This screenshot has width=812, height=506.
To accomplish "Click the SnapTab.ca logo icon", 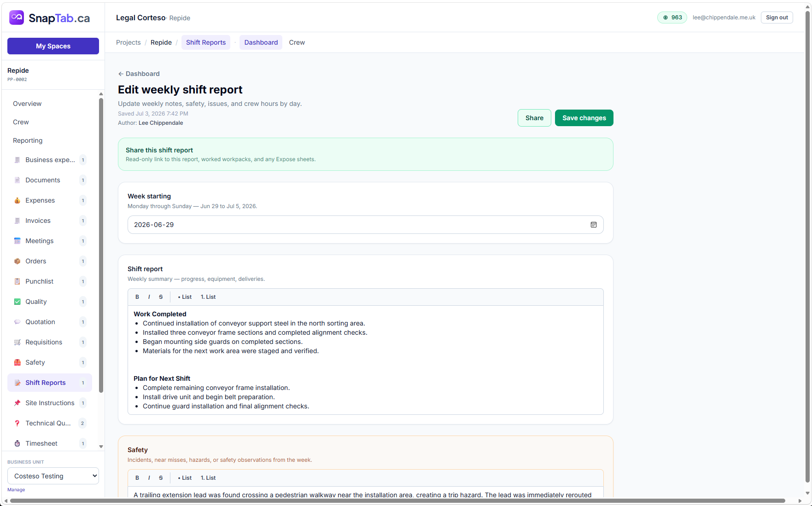I will click(x=17, y=17).
